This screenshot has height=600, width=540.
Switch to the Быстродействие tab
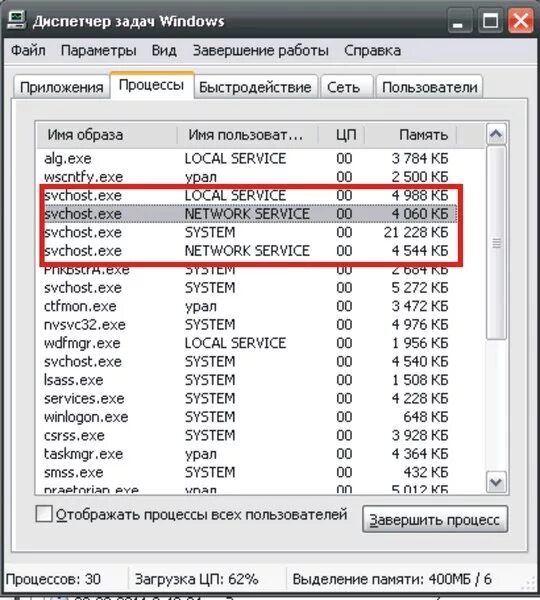[x=255, y=87]
